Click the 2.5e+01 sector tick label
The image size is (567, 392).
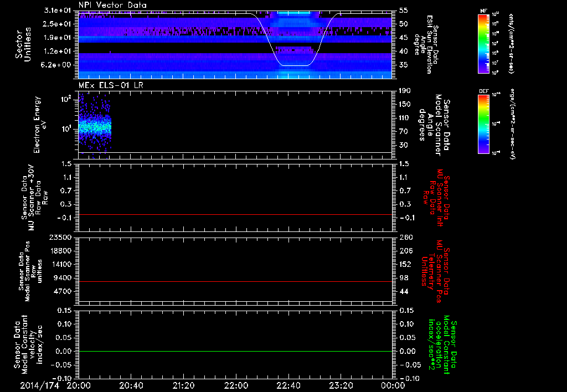pyautogui.click(x=58, y=24)
